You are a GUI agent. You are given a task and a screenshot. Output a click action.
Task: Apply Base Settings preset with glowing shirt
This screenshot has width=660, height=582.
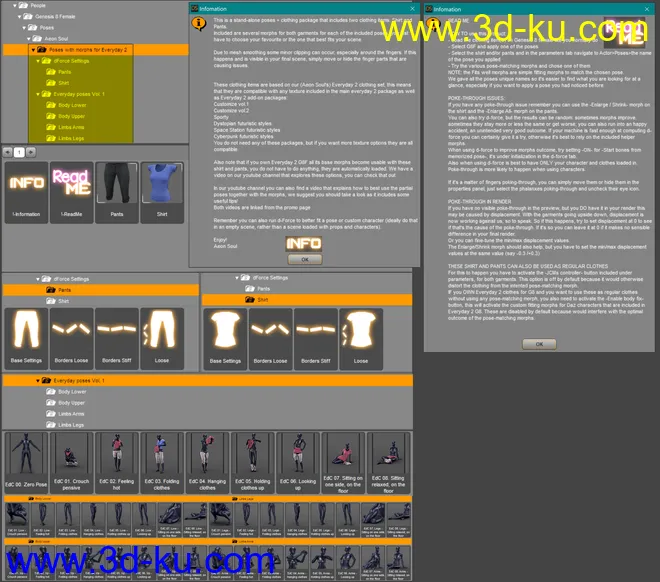pos(225,332)
